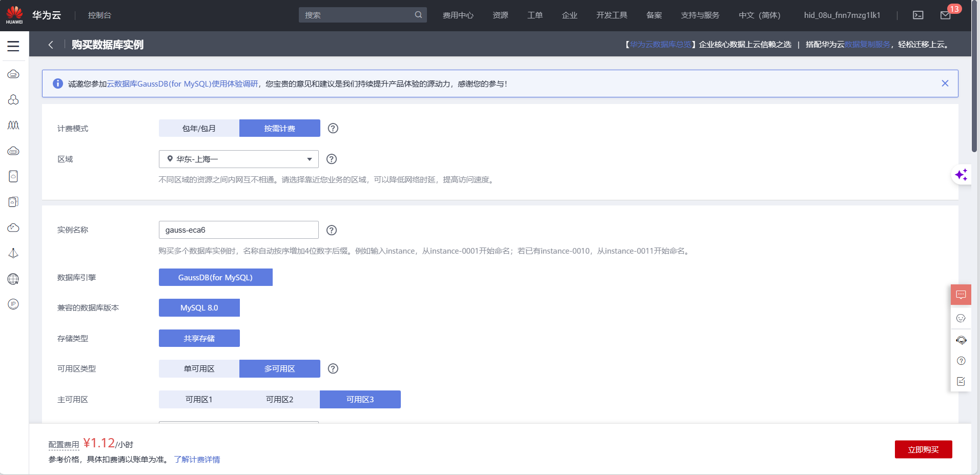This screenshot has width=980, height=475.
Task: Open 开发工具 in the top navigation
Action: (x=612, y=15)
